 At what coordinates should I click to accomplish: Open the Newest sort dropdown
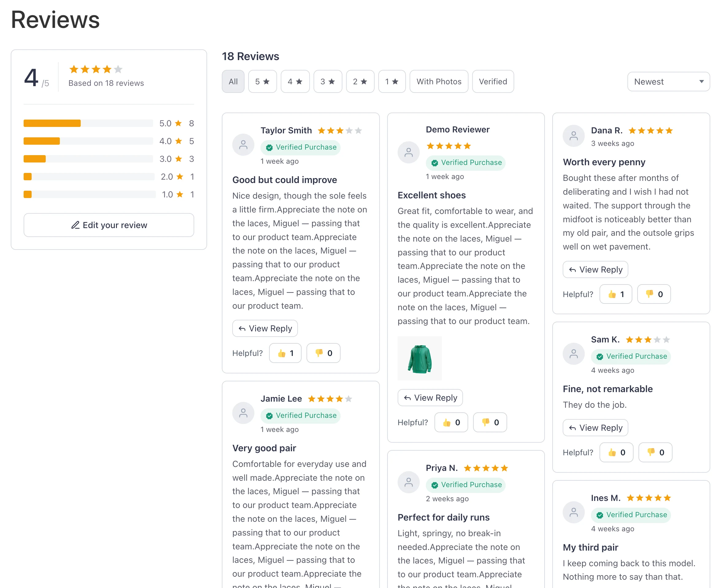point(669,82)
